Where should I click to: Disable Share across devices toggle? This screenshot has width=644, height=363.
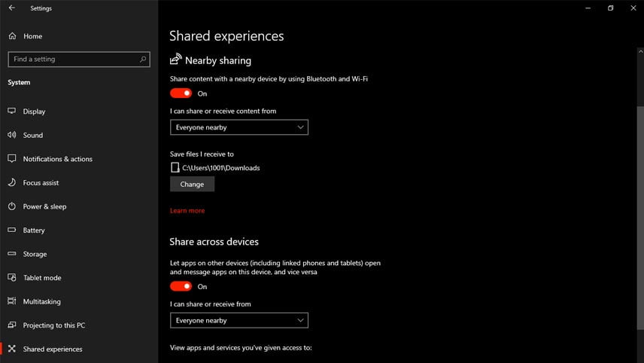[181, 287]
